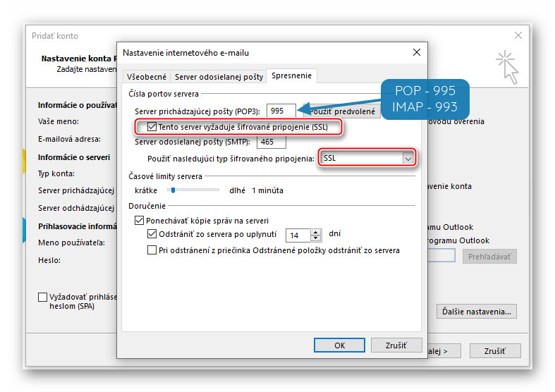The height and width of the screenshot is (392, 555).
Task: Click the POP3 port field showing 995
Action: pos(281,111)
